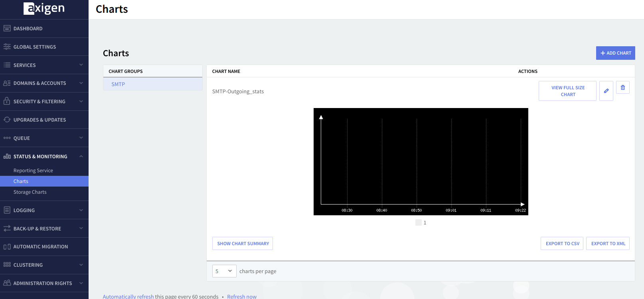
Task: Click the Global Settings sliders icon
Action: [7, 47]
